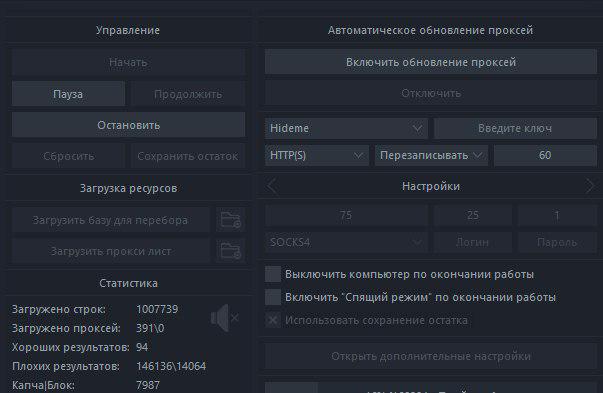Viewport: 603px width, 393px height.
Task: Toggle 'Использовать сохранение остатка' checkbox
Action: [x=273, y=320]
